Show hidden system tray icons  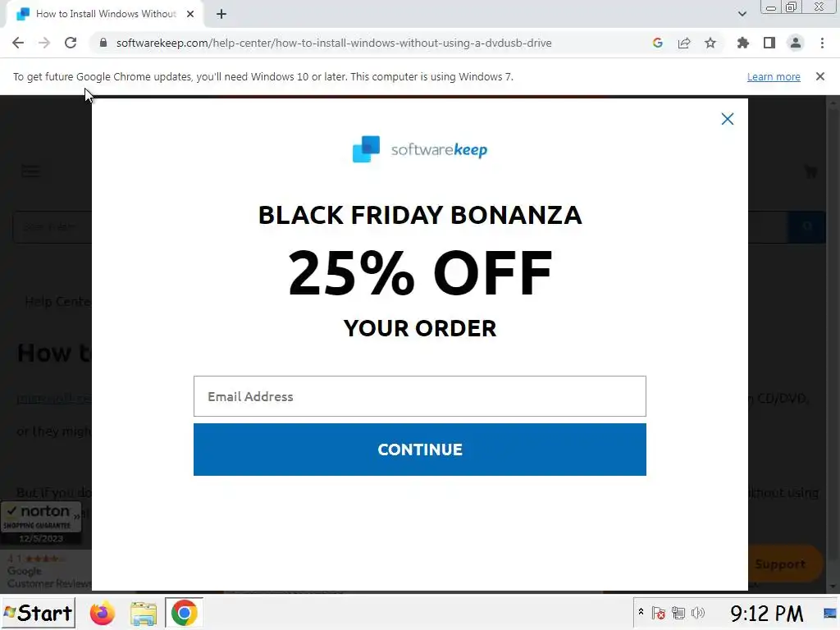(641, 613)
